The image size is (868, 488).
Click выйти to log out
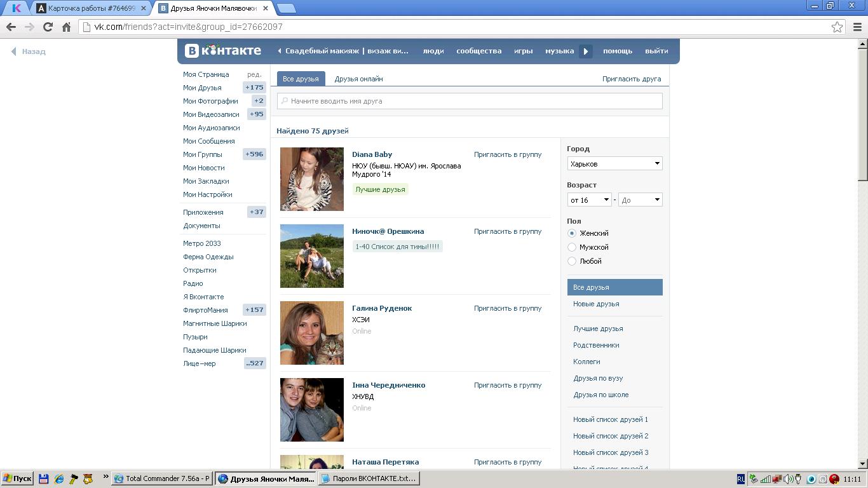(656, 51)
